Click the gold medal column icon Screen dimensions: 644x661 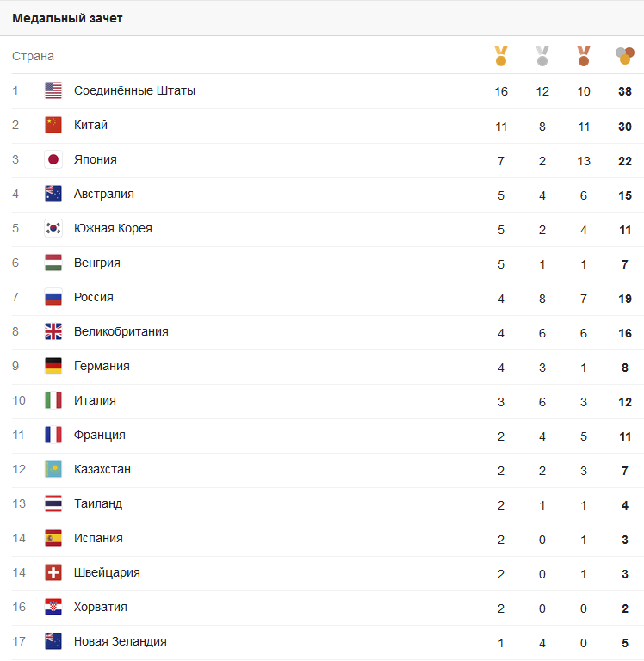pyautogui.click(x=501, y=56)
